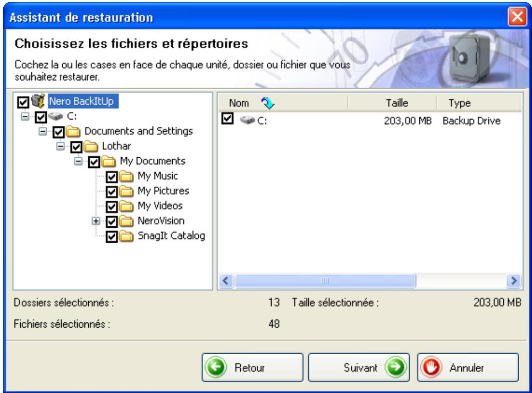Click the Backup Drive type cell
532x393 pixels.
(x=471, y=121)
